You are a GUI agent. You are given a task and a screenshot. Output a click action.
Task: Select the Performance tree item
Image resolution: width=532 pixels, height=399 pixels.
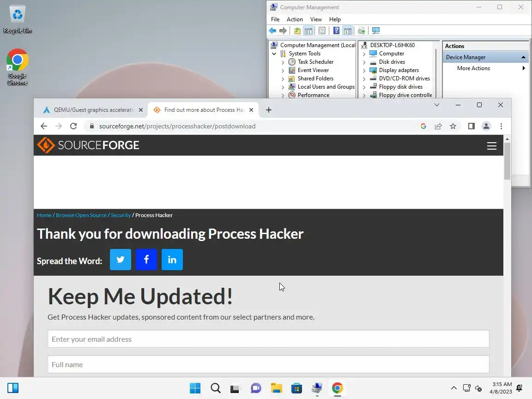tap(313, 95)
